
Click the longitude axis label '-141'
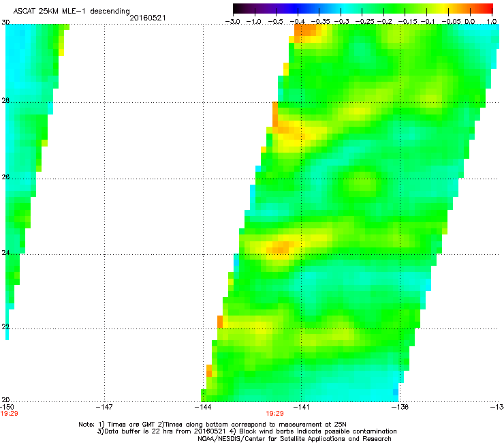pos(302,407)
